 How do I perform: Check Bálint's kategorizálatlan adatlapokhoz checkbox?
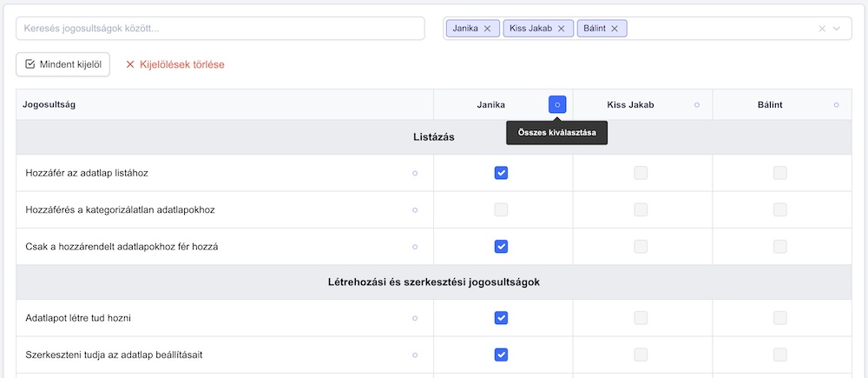(780, 209)
